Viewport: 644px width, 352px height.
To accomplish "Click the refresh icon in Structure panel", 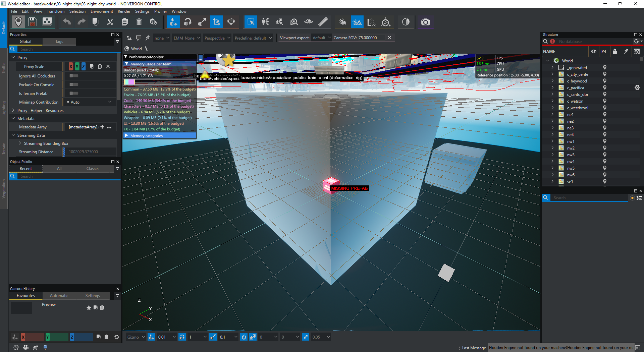I will [x=636, y=41].
